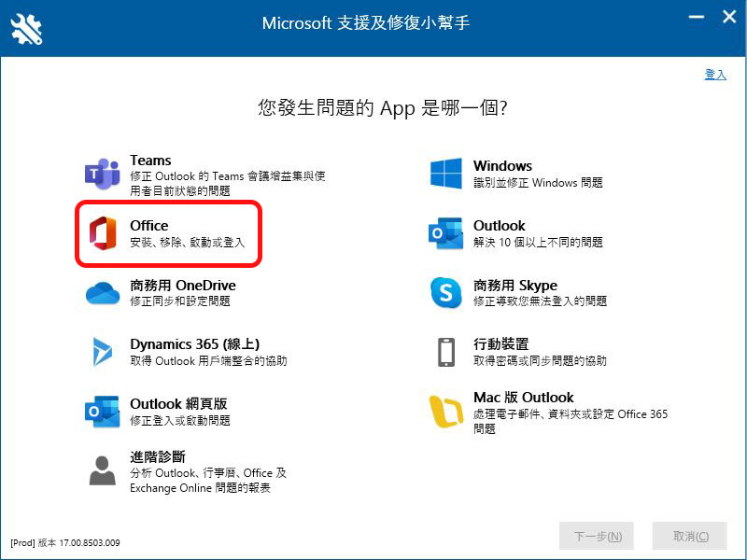Image resolution: width=747 pixels, height=560 pixels.
Task: Pick the Dynamics 365 arrow icon
Action: 103,352
